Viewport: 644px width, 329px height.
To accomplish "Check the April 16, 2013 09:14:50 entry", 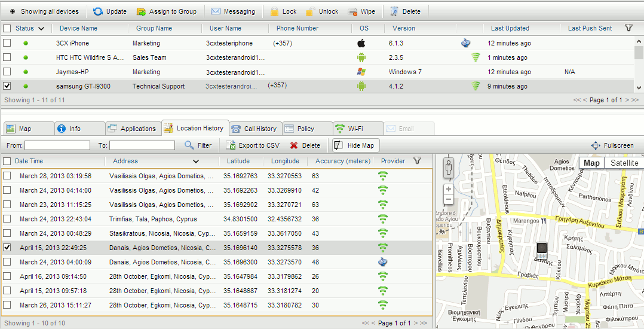I will tap(7, 276).
